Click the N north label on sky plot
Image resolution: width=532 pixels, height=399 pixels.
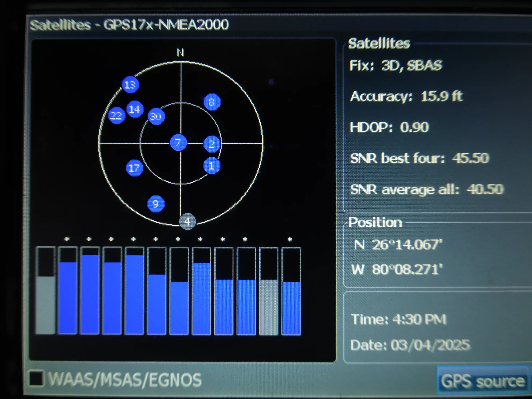[180, 53]
